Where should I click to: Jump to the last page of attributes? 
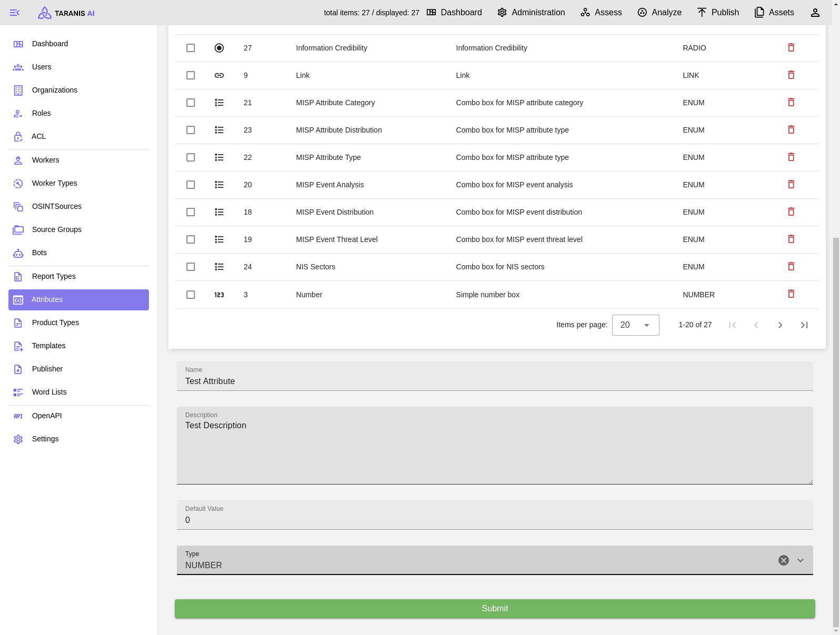click(x=804, y=325)
